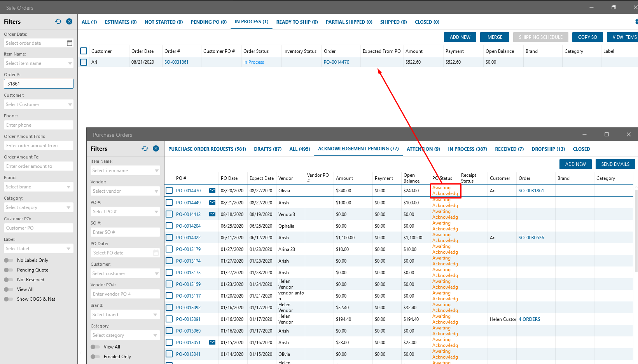
Task: Click email envelope icon for PO-0014449
Action: click(212, 202)
